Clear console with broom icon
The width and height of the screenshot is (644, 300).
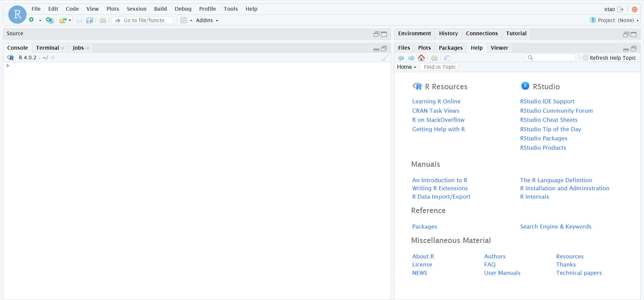point(384,58)
